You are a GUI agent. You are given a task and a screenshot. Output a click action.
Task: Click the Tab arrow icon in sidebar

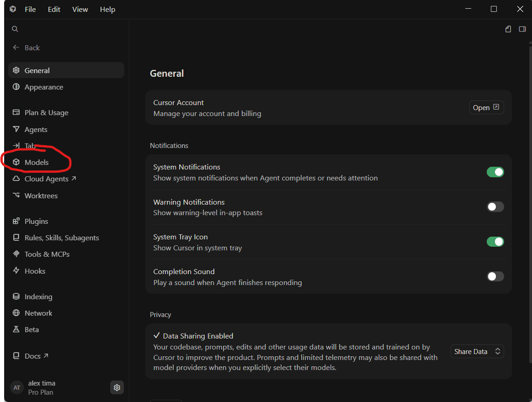16,146
